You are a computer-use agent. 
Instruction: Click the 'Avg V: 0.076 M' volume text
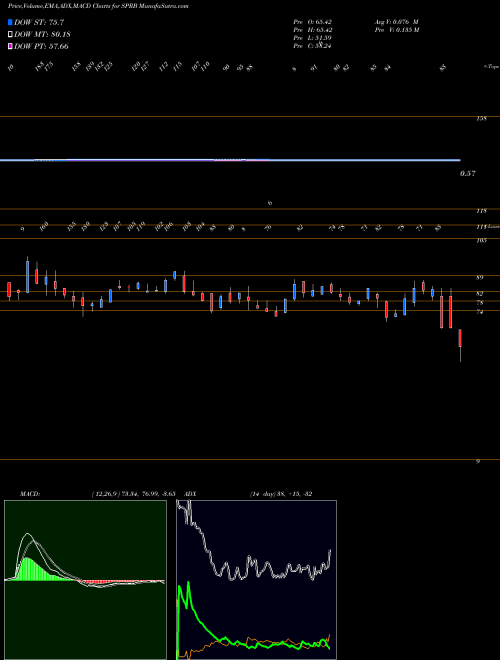pos(396,22)
